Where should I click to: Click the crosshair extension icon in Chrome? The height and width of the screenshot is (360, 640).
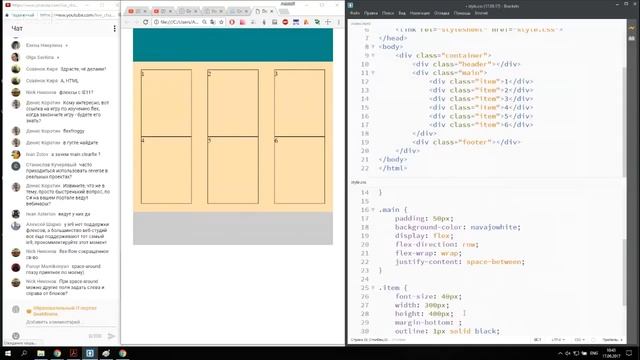click(328, 22)
